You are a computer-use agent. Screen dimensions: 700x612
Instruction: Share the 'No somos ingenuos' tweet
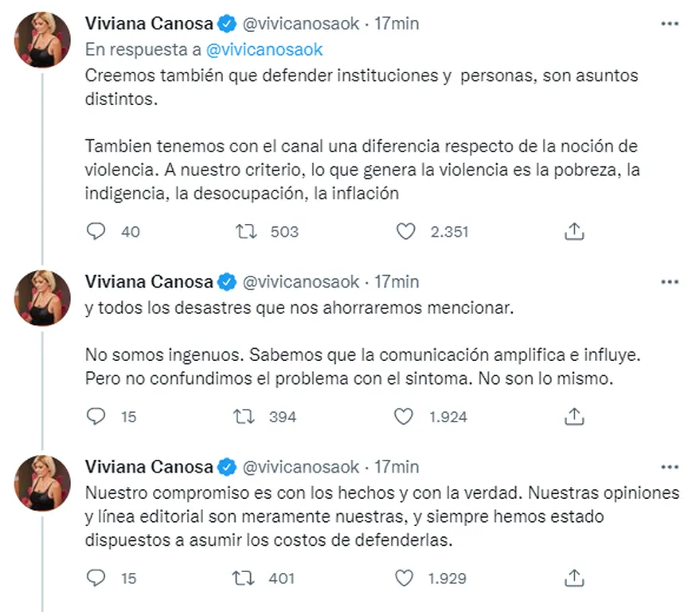tap(574, 417)
